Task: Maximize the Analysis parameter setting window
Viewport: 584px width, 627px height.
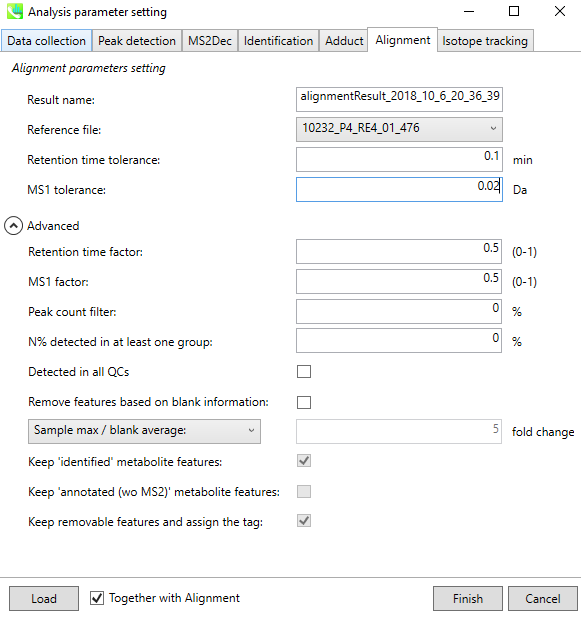Action: click(514, 11)
